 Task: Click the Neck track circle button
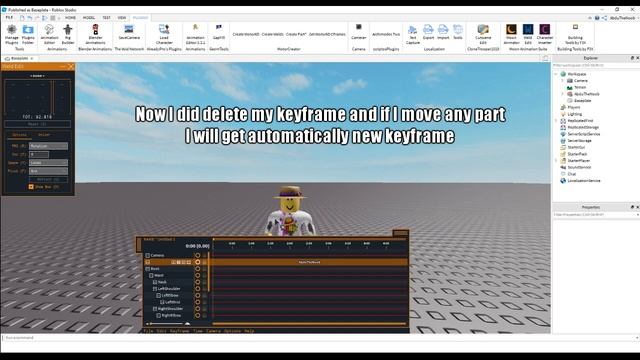(198, 282)
